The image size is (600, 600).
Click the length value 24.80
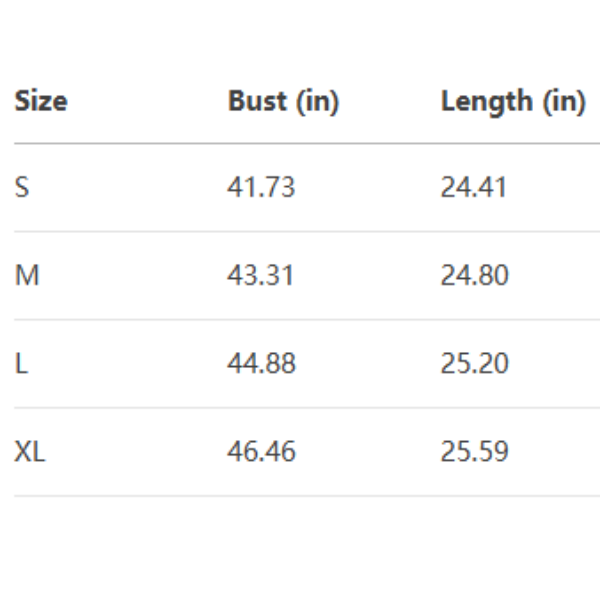(x=474, y=275)
